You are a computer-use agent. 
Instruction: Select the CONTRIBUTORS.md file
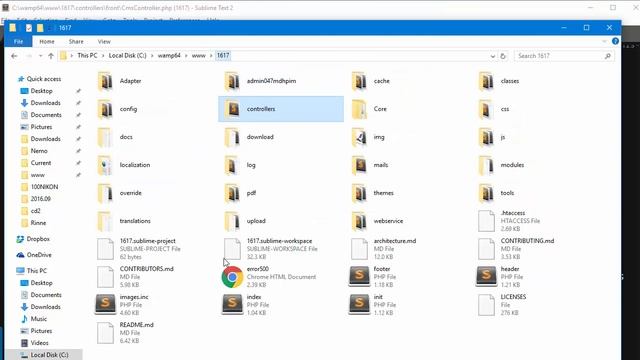click(x=135, y=277)
